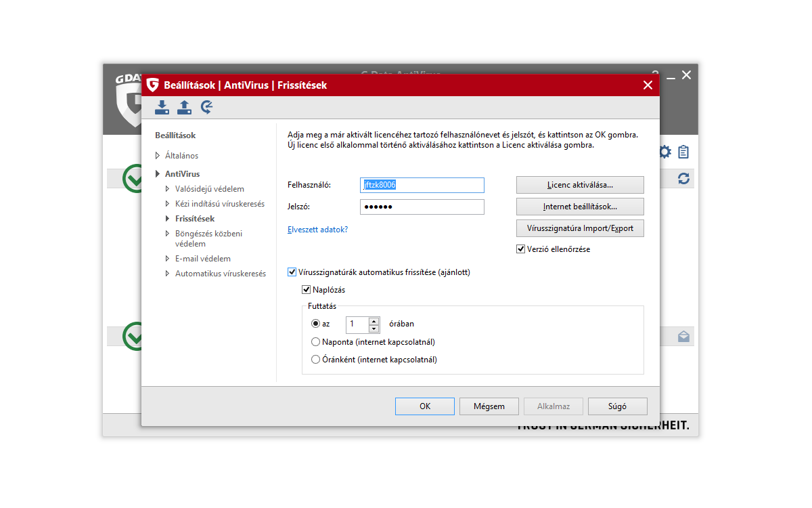
Task: Click the G Data logo in the main window
Action: (x=128, y=99)
